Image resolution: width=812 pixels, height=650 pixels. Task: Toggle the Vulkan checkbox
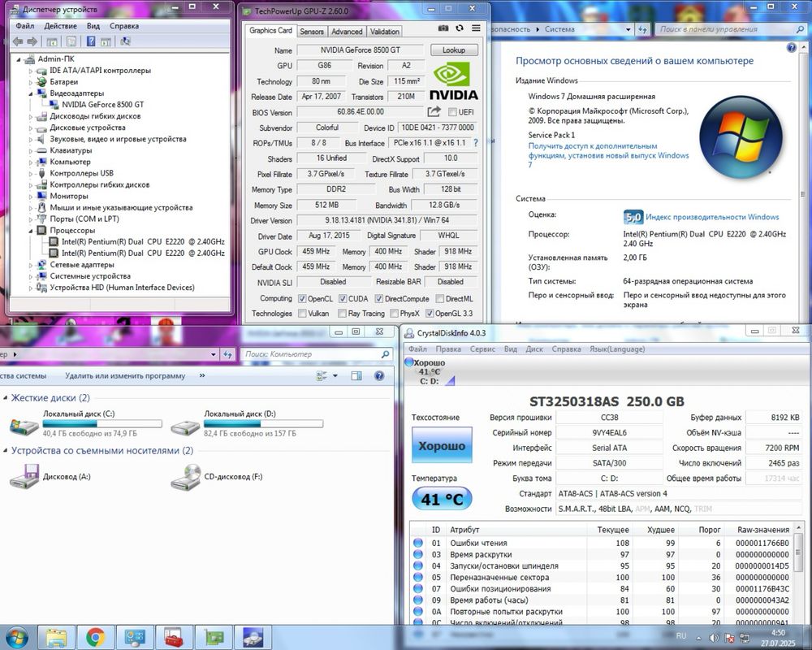click(302, 313)
